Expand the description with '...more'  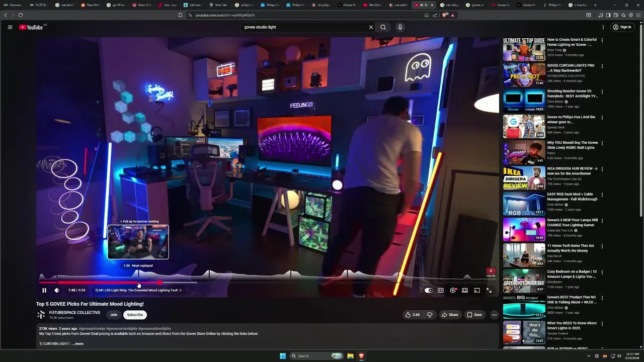(78, 344)
